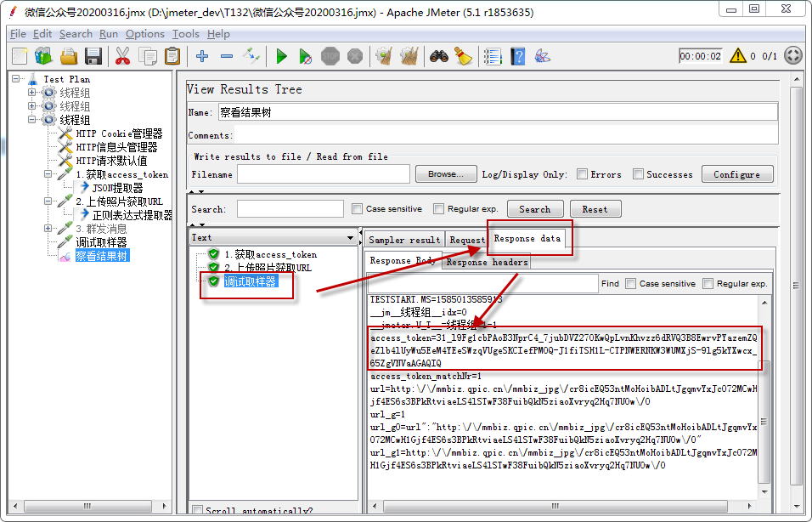The height and width of the screenshot is (522, 812).
Task: Open the Response headers tab
Action: point(487,263)
